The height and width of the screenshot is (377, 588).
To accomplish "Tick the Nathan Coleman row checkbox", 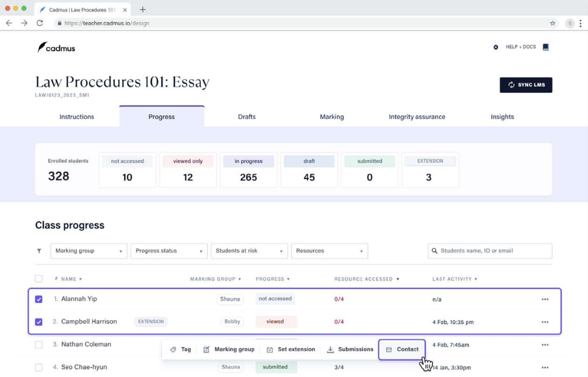I will click(39, 345).
